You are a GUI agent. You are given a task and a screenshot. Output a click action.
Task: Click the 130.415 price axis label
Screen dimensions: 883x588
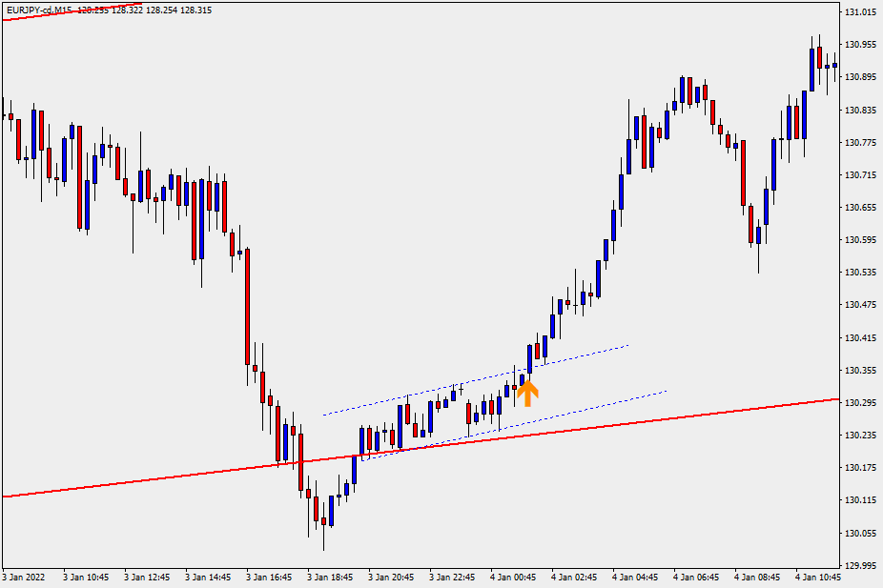(861, 338)
